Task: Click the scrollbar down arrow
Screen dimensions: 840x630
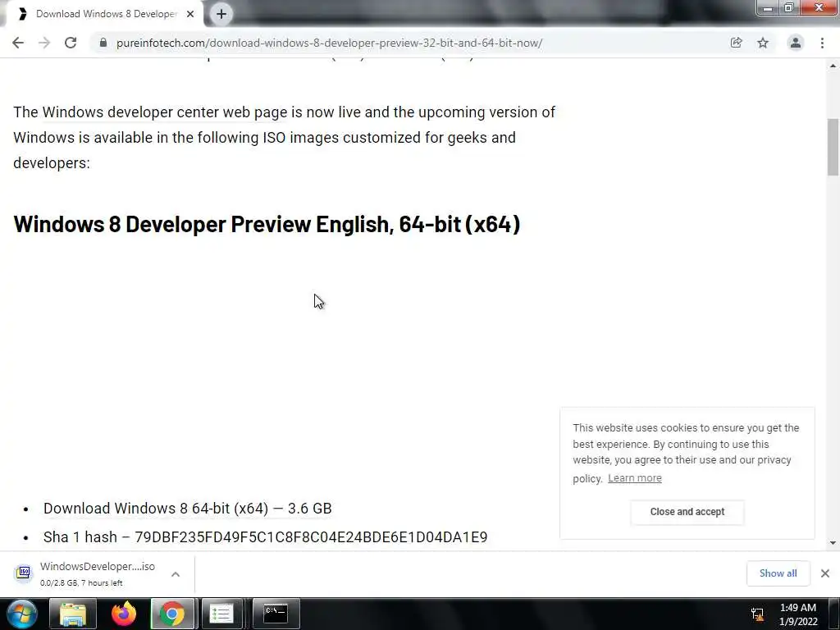Action: [x=833, y=543]
